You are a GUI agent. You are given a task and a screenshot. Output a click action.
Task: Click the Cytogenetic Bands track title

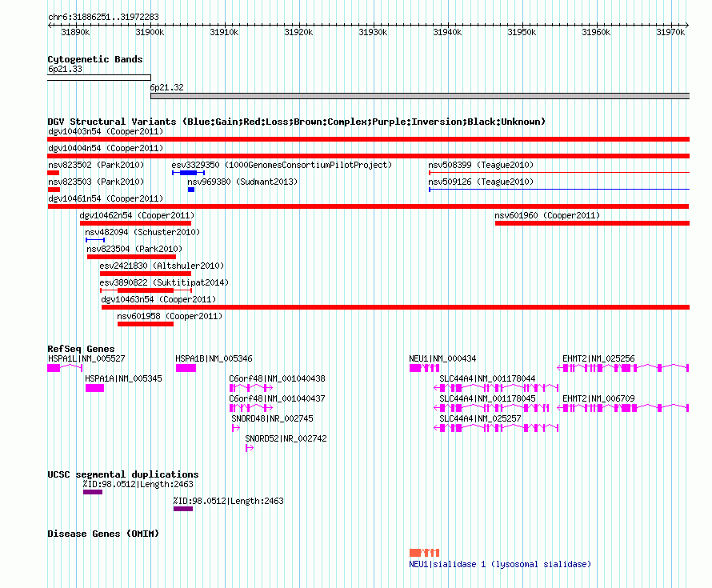click(x=95, y=59)
